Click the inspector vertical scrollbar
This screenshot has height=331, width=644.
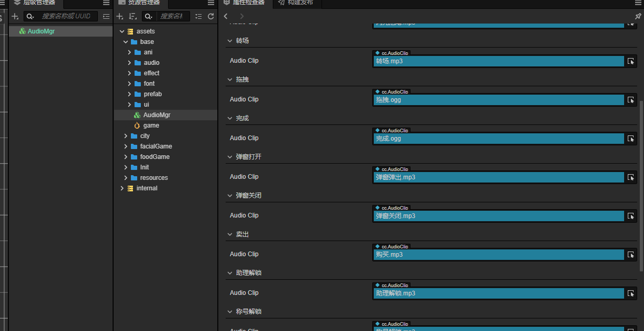[x=641, y=185]
